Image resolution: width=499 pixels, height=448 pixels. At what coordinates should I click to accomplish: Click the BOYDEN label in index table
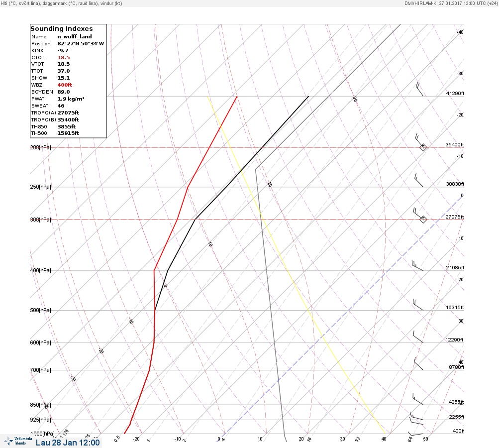pos(42,92)
